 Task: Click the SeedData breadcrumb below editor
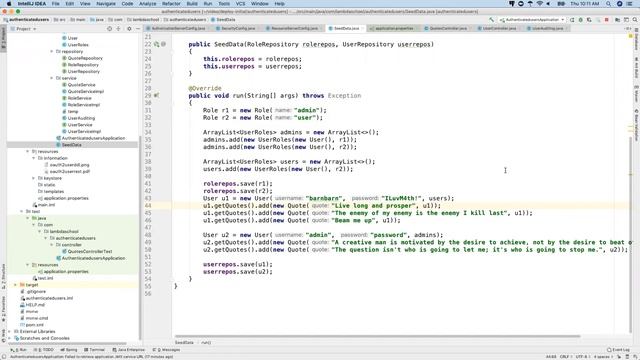pos(184,343)
